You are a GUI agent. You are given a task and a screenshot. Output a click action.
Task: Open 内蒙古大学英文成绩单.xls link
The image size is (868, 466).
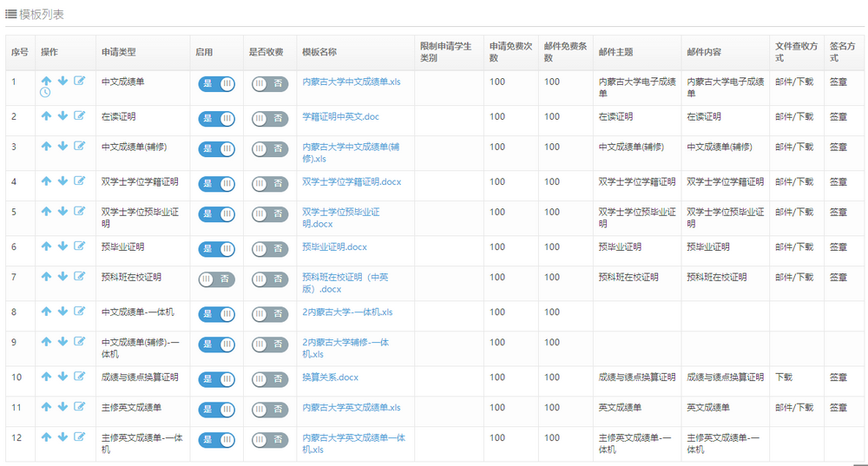click(x=352, y=408)
